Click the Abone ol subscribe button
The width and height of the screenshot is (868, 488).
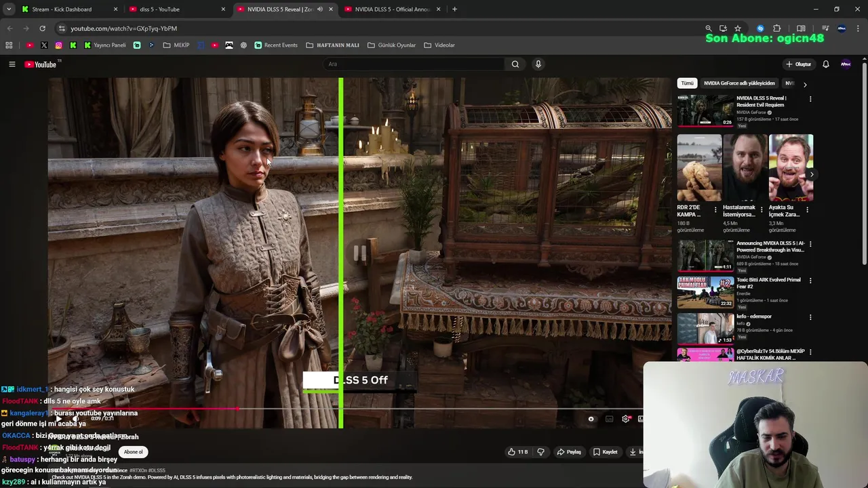[x=133, y=452]
